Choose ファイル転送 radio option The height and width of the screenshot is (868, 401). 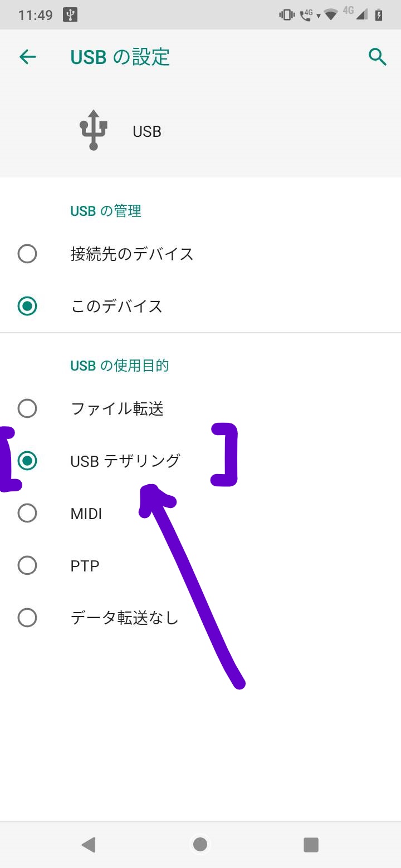click(x=27, y=409)
